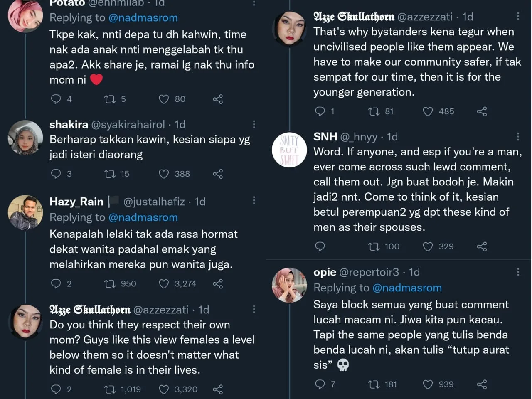Like Azze's tweet with 3,320 likes
This screenshot has height=399, width=532.
(164, 389)
